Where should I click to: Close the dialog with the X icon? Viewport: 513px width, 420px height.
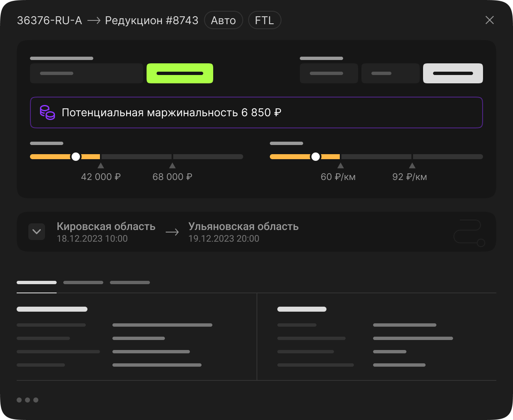click(489, 20)
